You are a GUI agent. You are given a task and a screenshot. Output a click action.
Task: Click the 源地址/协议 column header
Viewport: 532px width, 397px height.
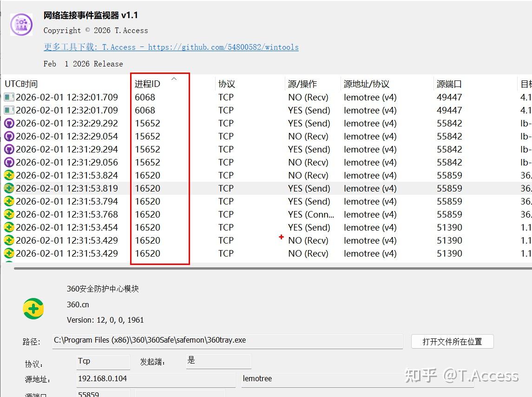367,84
